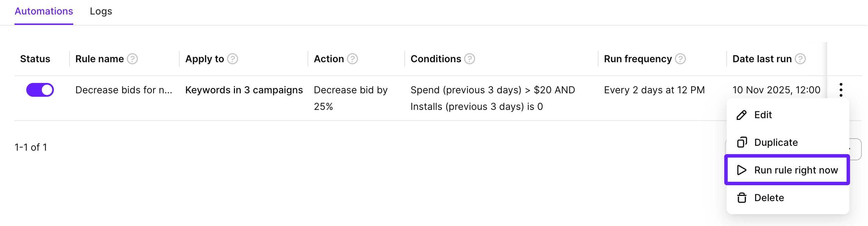
Task: Click the play triangle icon
Action: 742,170
